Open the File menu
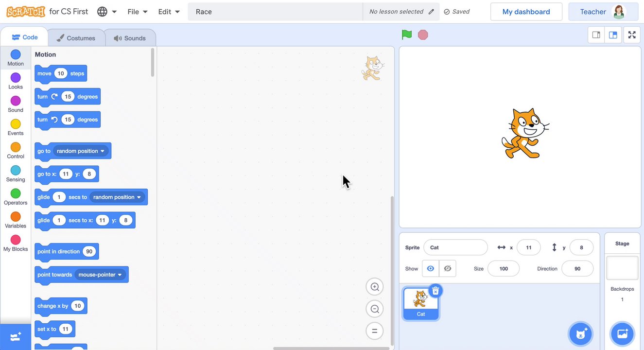This screenshot has height=350, width=644. click(137, 12)
